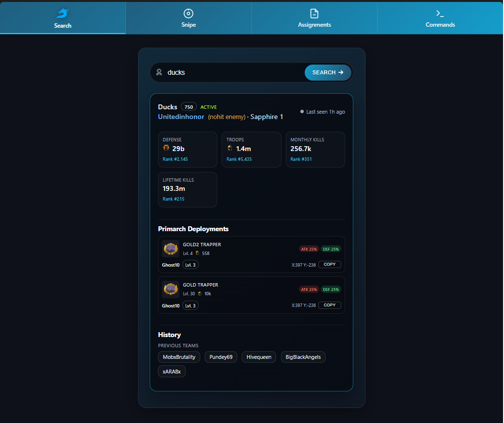504x423 pixels.
Task: Click the troops icon beside 1.4m
Action: coord(230,149)
